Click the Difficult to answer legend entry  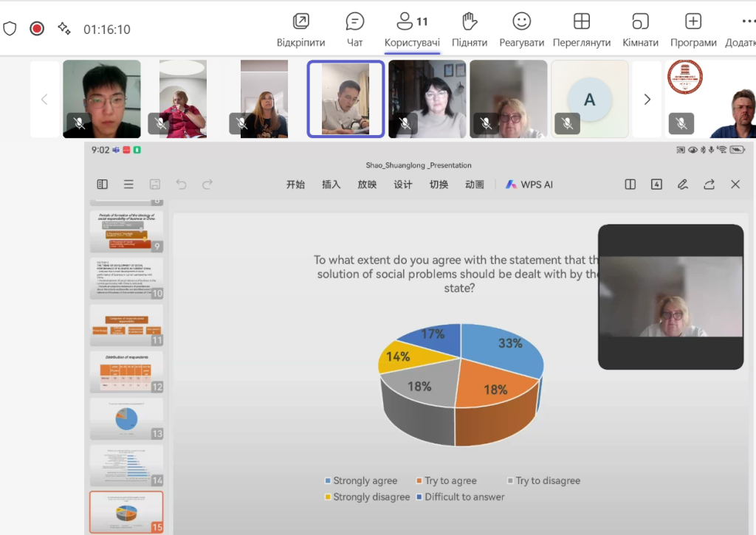pos(461,497)
